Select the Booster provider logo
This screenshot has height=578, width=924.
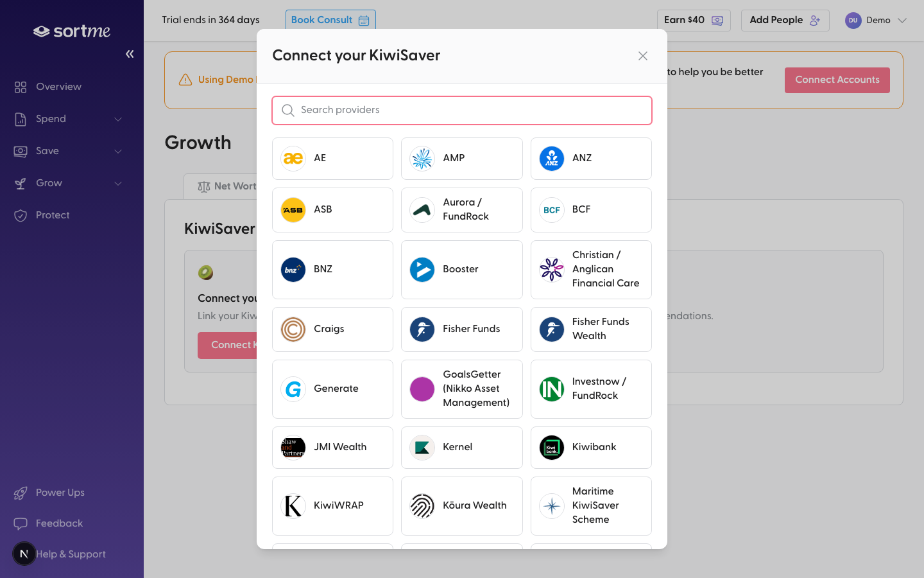(422, 270)
